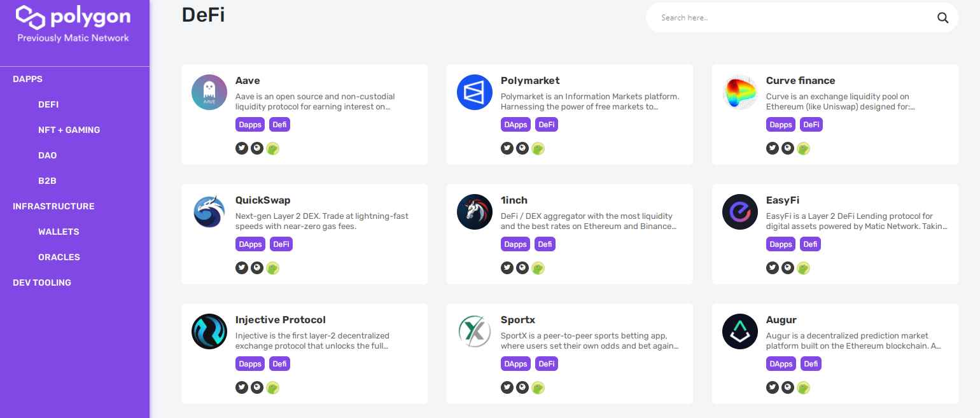Click the 1inch logo thumbnail

[x=475, y=212]
